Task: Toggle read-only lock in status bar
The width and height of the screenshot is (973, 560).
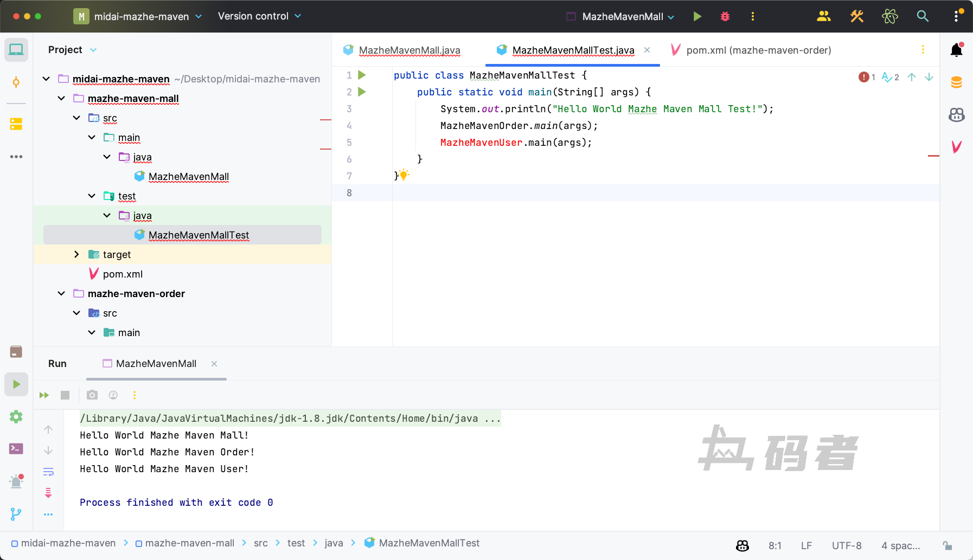Action: point(948,545)
